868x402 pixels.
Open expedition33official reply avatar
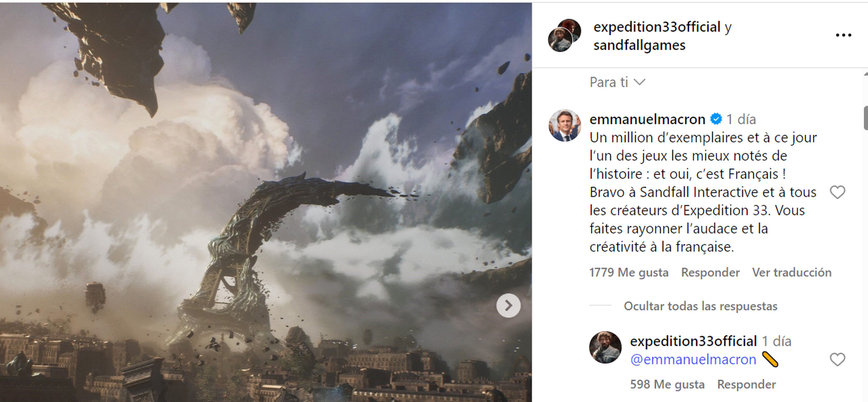pyautogui.click(x=605, y=347)
